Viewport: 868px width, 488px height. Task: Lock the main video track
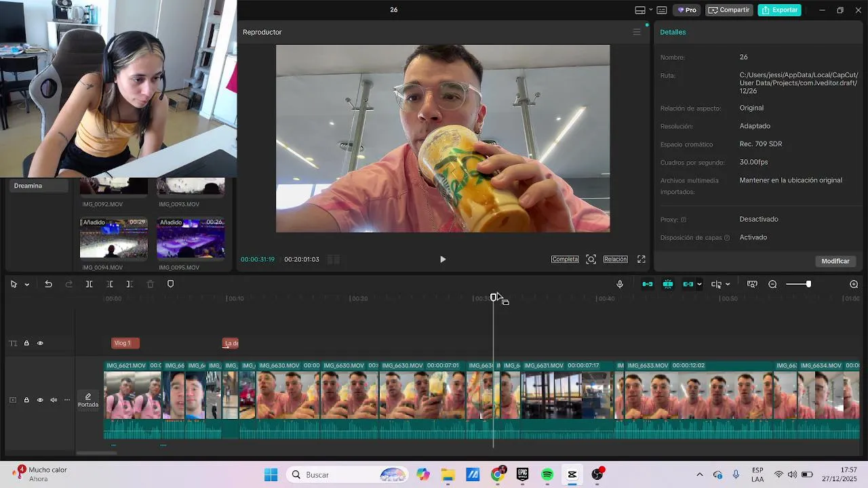tap(26, 400)
